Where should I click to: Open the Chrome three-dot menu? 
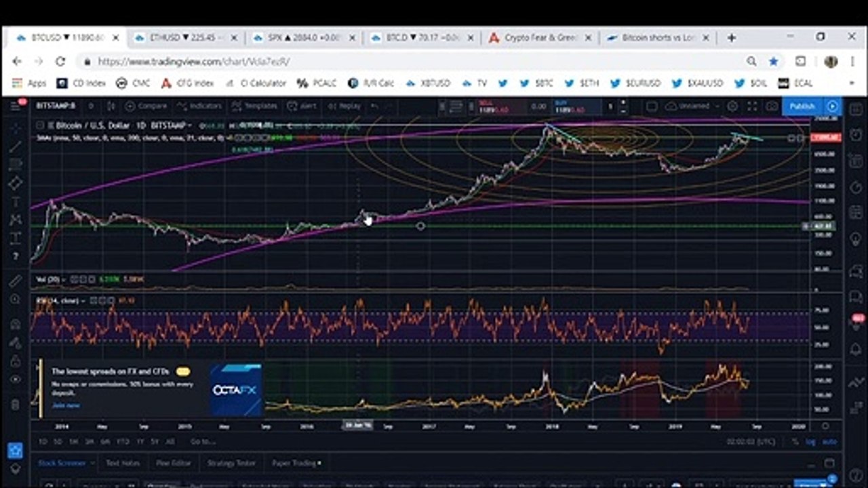(852, 61)
